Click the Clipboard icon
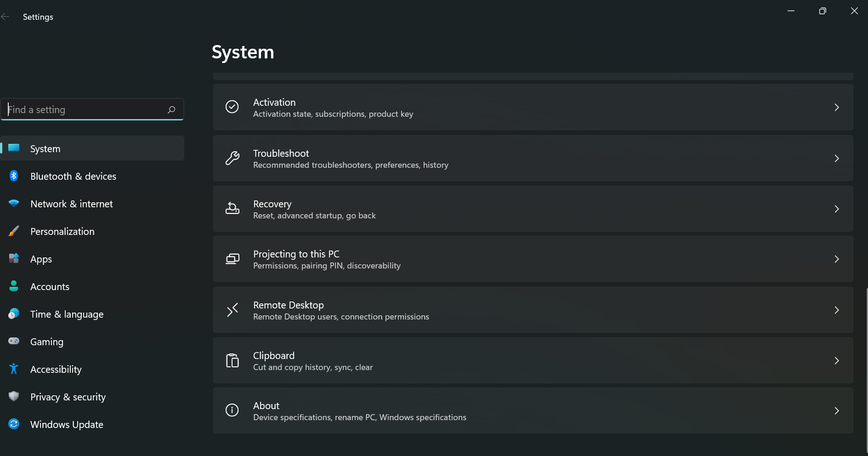The height and width of the screenshot is (456, 868). click(232, 360)
